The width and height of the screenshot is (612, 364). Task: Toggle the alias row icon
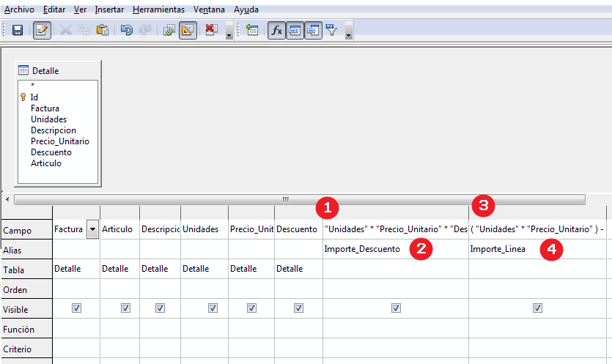coord(313,30)
